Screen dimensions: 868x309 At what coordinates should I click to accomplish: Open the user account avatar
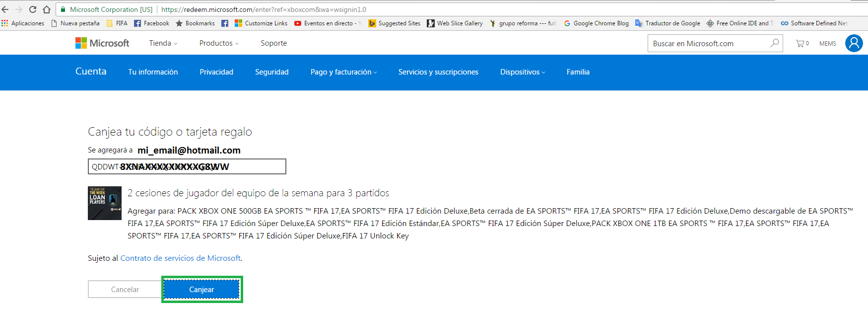(854, 43)
